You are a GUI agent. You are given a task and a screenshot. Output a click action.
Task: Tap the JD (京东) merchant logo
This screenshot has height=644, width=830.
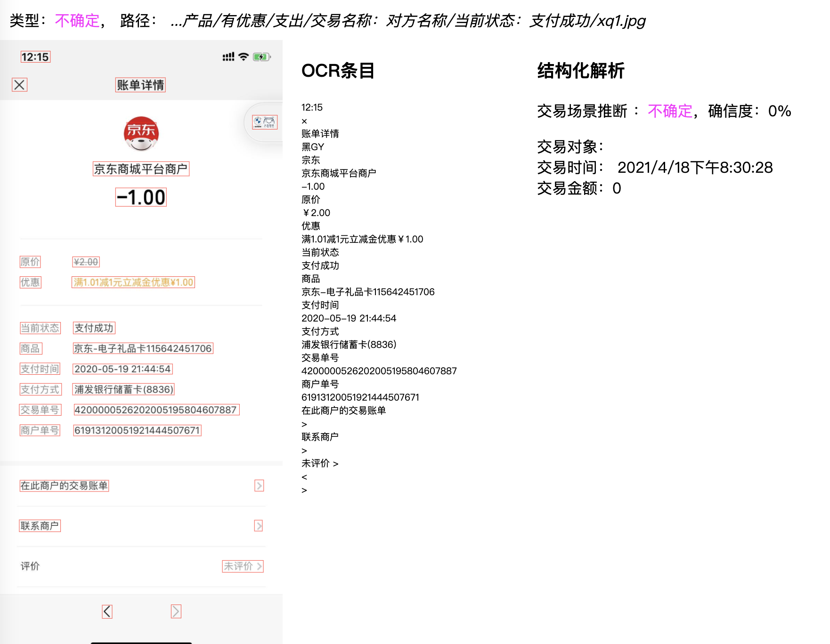pyautogui.click(x=141, y=134)
